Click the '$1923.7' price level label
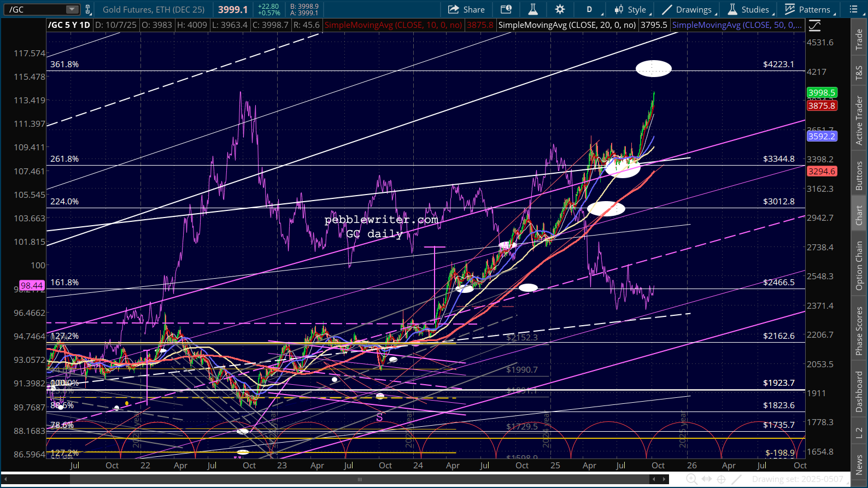 click(779, 383)
